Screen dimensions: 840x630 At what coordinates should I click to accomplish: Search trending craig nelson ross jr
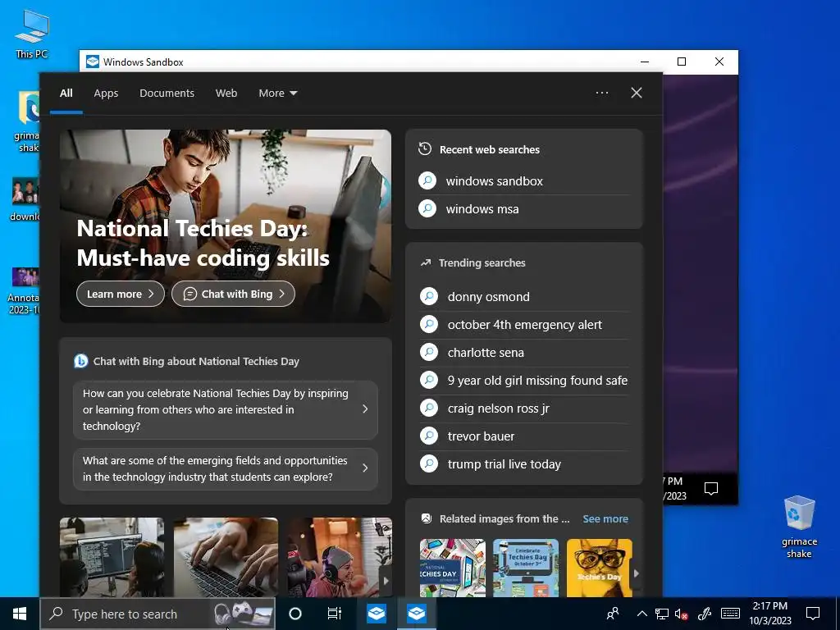[x=524, y=409]
